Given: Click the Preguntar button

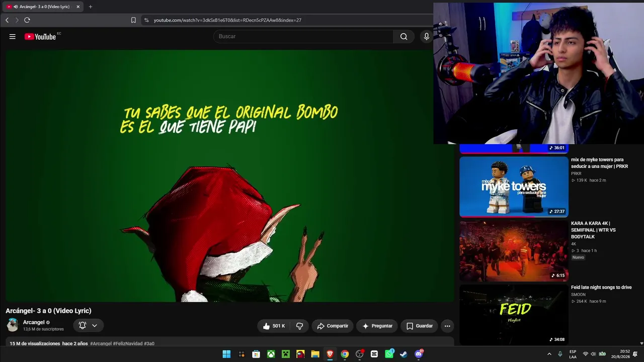Looking at the screenshot, I should coord(377,326).
